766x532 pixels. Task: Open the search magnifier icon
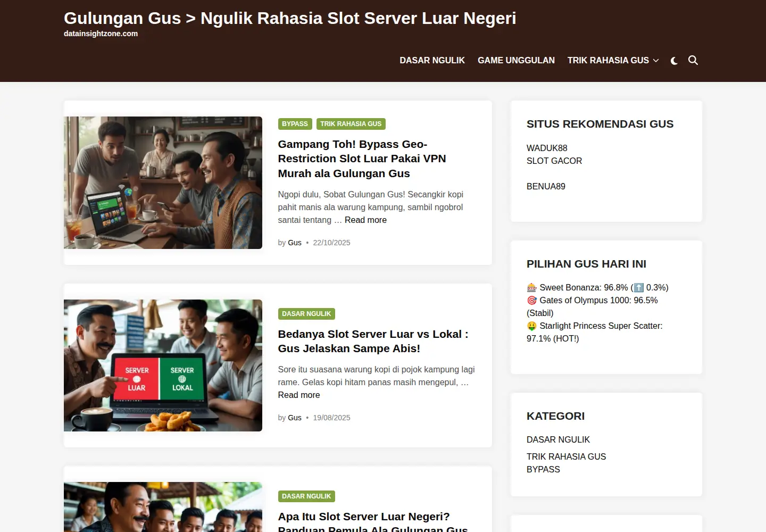click(693, 61)
